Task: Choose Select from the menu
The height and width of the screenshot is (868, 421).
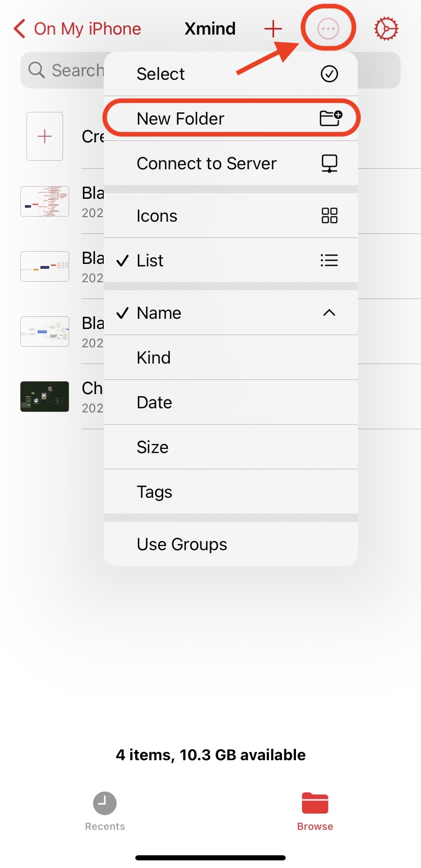Action: coord(231,74)
